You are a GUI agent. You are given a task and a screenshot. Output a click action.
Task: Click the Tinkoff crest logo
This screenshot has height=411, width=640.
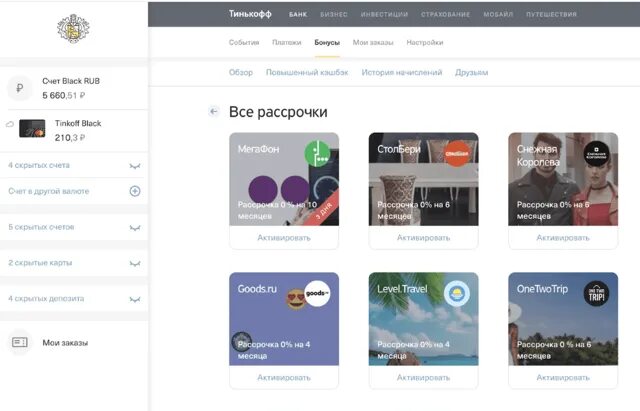pyautogui.click(x=73, y=29)
